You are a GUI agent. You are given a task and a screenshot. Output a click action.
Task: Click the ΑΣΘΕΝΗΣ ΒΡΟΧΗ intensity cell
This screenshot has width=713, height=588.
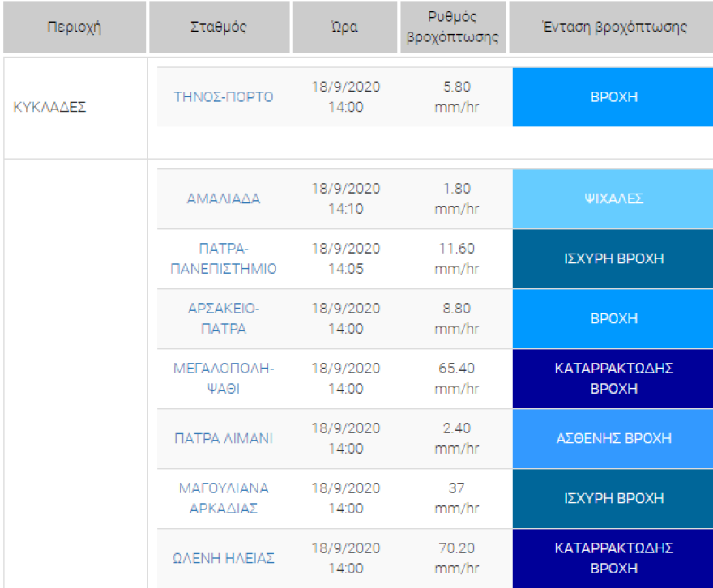point(613,438)
